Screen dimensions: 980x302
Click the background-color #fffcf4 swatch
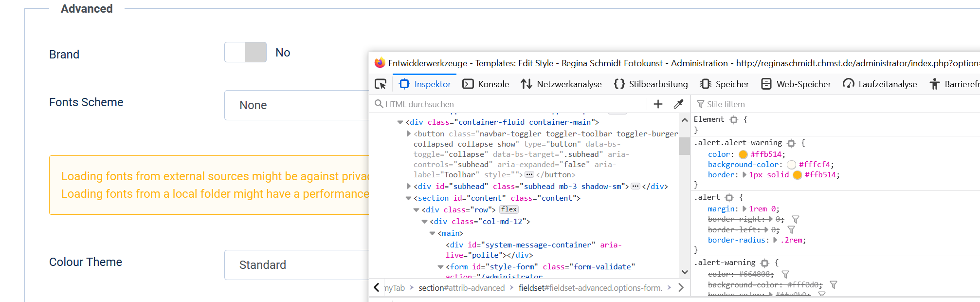click(x=791, y=165)
